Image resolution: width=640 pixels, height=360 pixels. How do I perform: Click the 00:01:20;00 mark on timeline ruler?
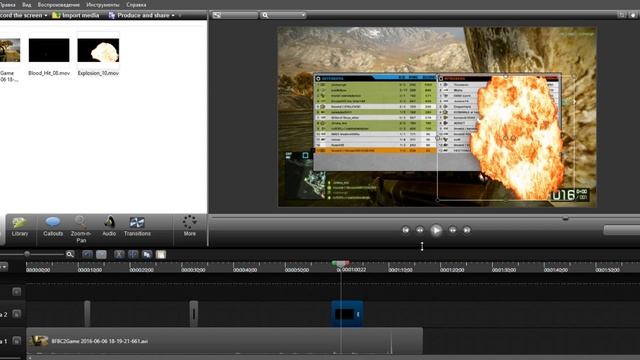(x=452, y=270)
